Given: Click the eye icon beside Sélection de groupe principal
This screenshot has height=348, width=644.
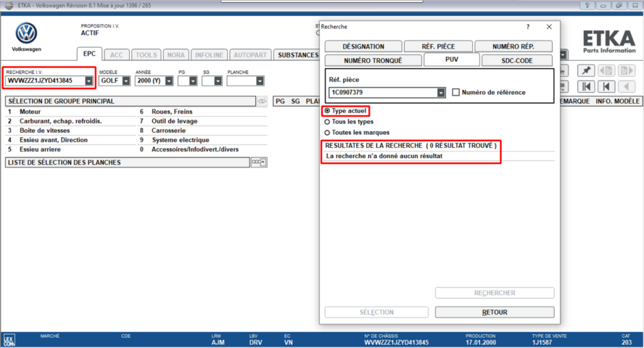Looking at the screenshot, I should [x=262, y=101].
